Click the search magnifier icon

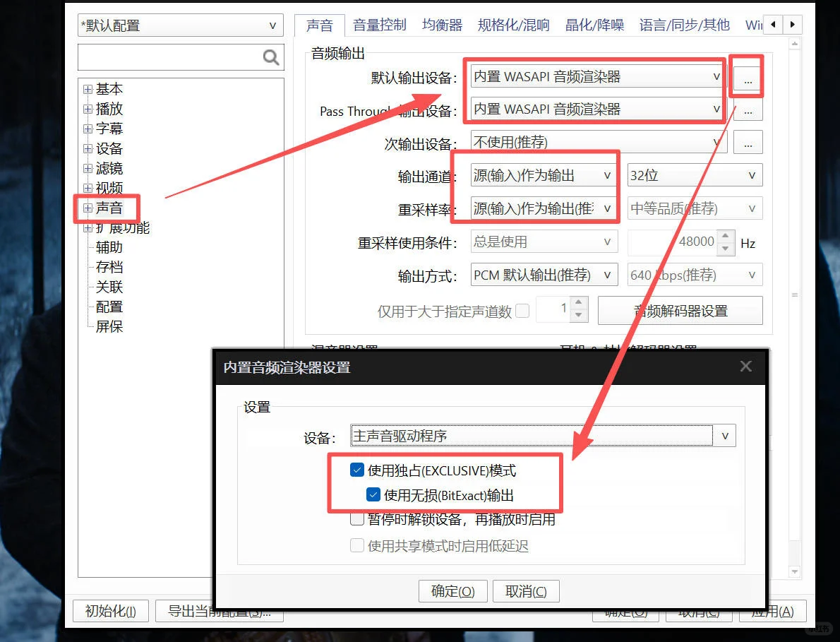click(270, 58)
